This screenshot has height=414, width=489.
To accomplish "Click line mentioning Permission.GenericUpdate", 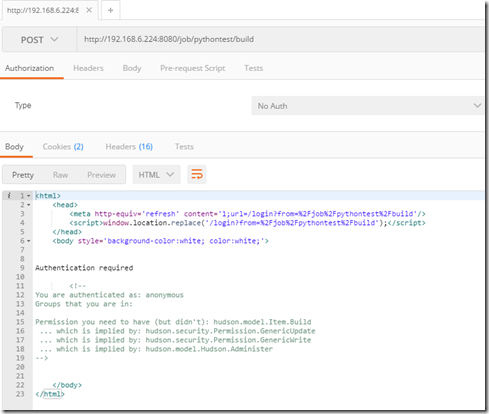I will [177, 331].
